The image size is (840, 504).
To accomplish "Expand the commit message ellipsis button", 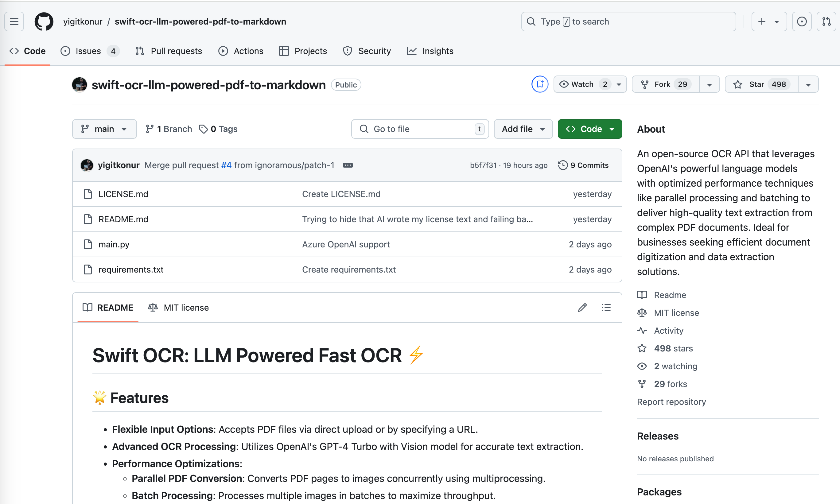I will click(x=348, y=165).
